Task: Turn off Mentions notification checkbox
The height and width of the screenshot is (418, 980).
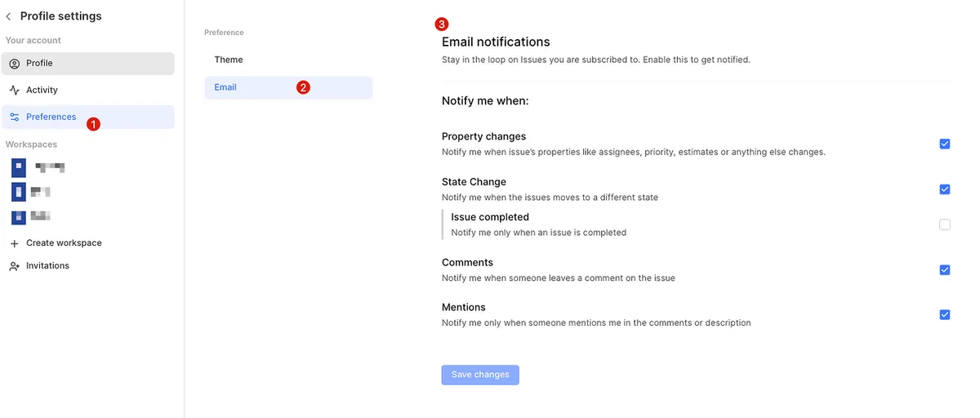Action: pyautogui.click(x=945, y=315)
